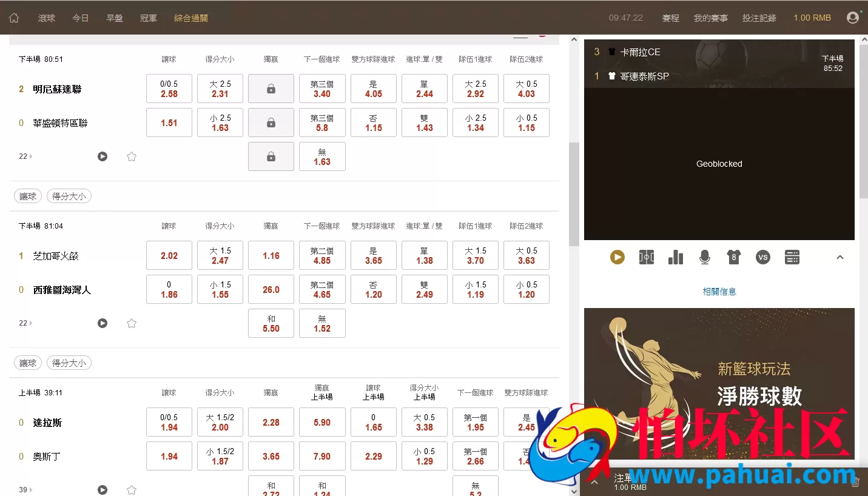
Task: Select the pitch view icon below the stream
Action: [x=646, y=257]
